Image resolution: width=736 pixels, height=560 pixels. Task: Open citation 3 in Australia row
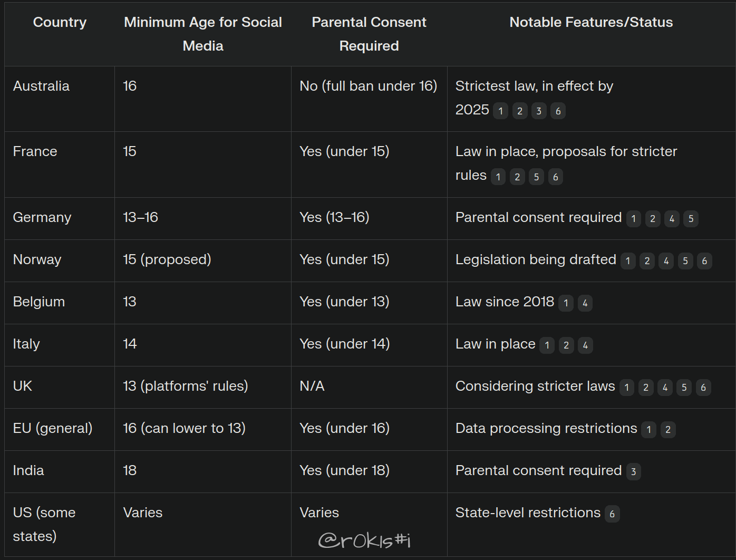click(538, 111)
